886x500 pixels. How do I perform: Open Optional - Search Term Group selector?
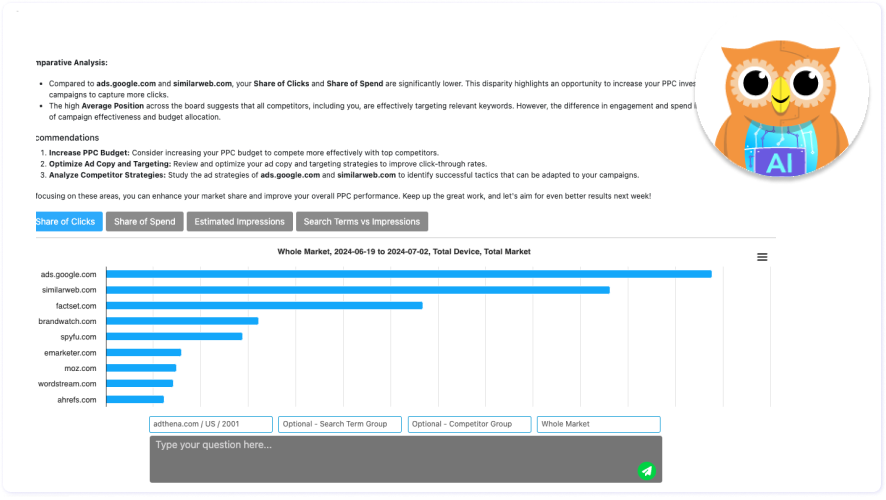click(x=340, y=424)
